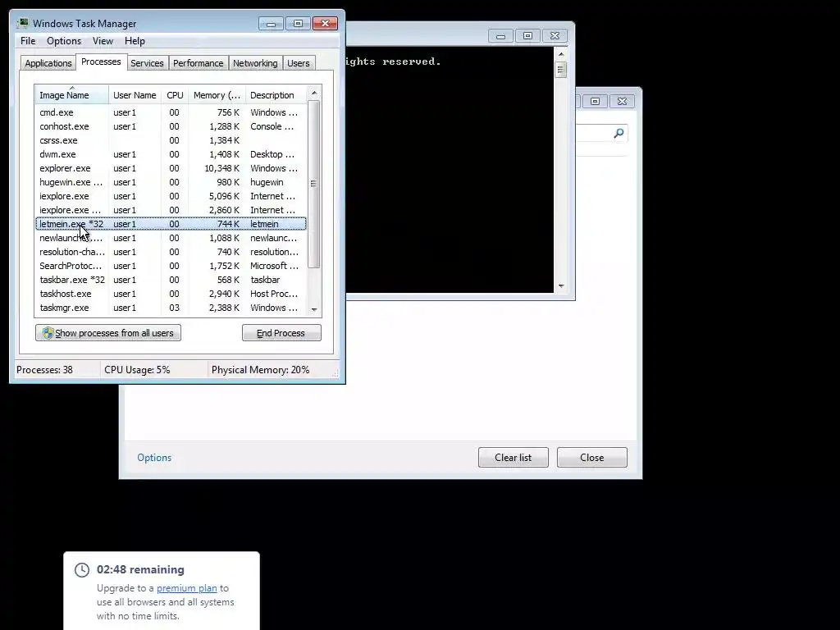Click the shield icon on Show processes button
Image resolution: width=840 pixels, height=630 pixels.
click(48, 333)
